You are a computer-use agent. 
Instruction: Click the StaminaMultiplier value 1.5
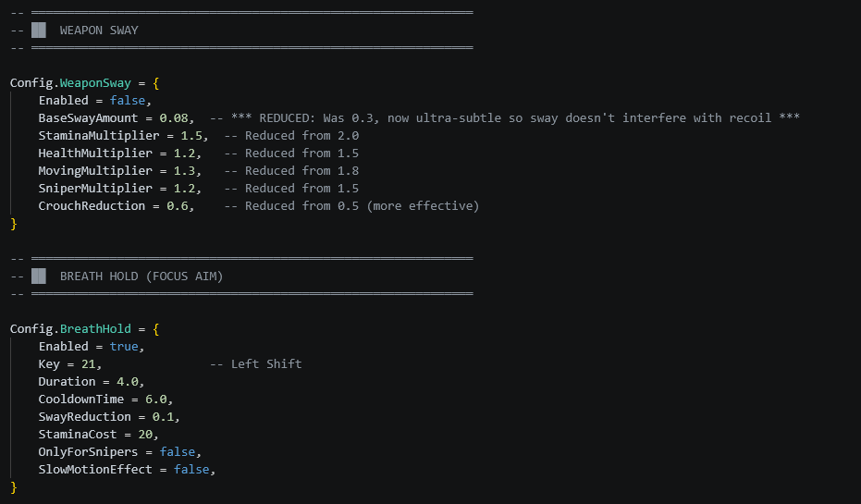(191, 136)
